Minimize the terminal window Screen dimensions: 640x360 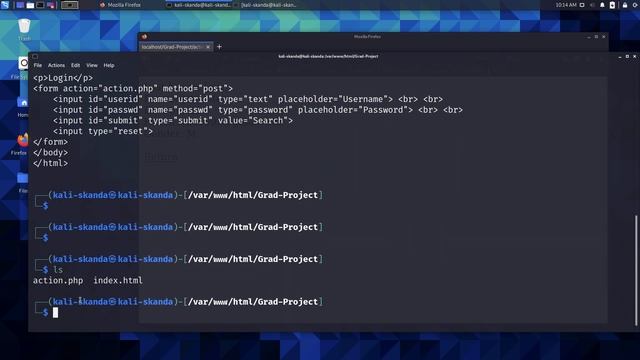click(x=620, y=56)
